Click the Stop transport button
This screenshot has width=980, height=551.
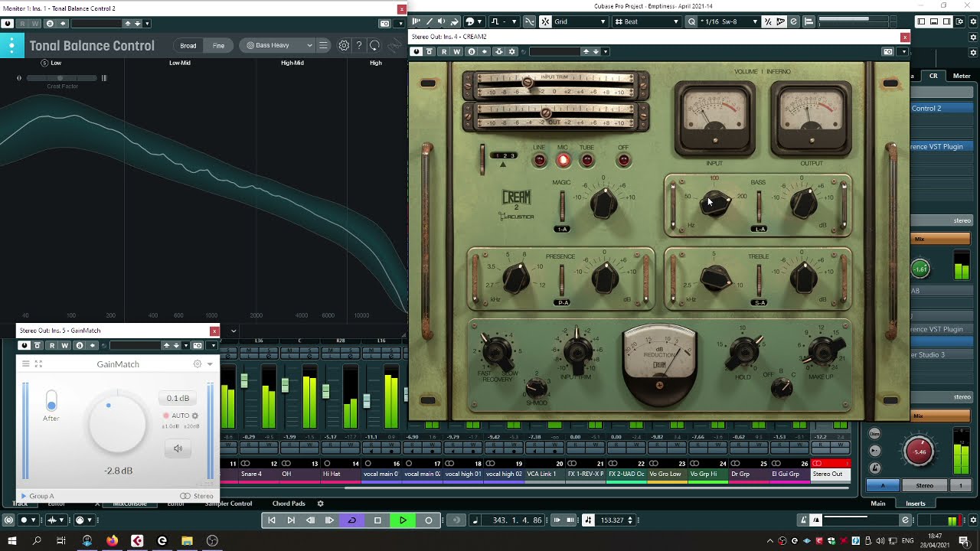[x=377, y=520]
